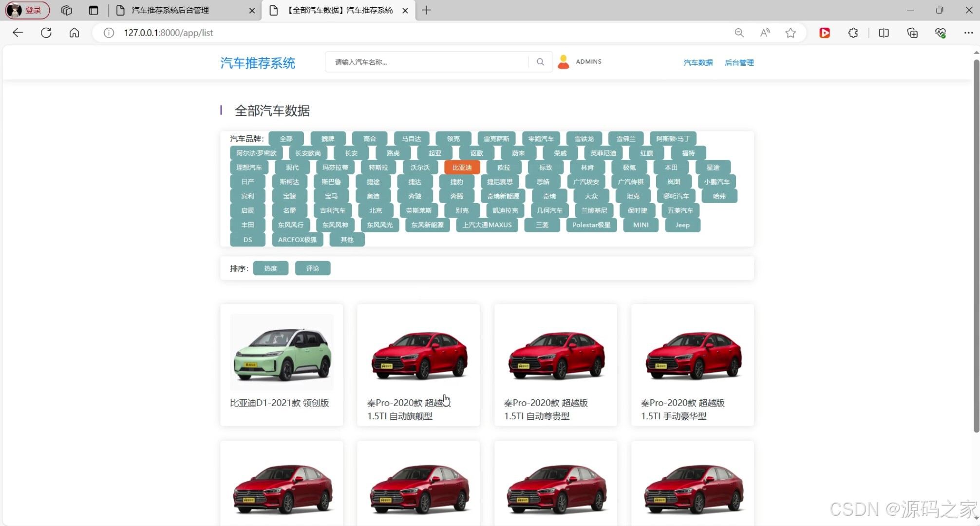Select the 全部 brand filter
This screenshot has width=980, height=526.
[286, 138]
